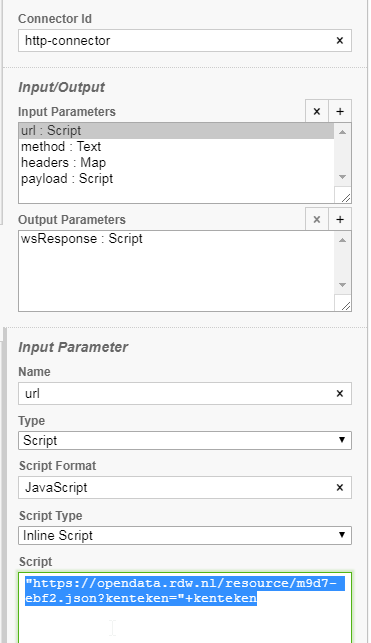Click Output Parameters list scroll up arrow
Image resolution: width=371 pixels, height=643 pixels.
[x=343, y=240]
